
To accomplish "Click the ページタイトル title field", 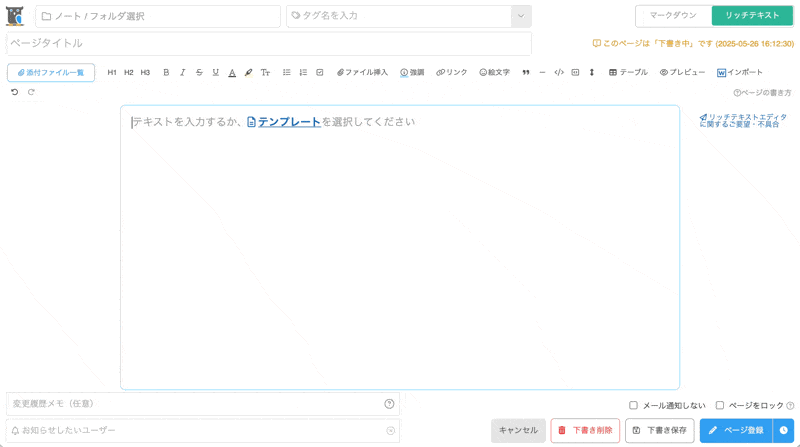I will (269, 43).
